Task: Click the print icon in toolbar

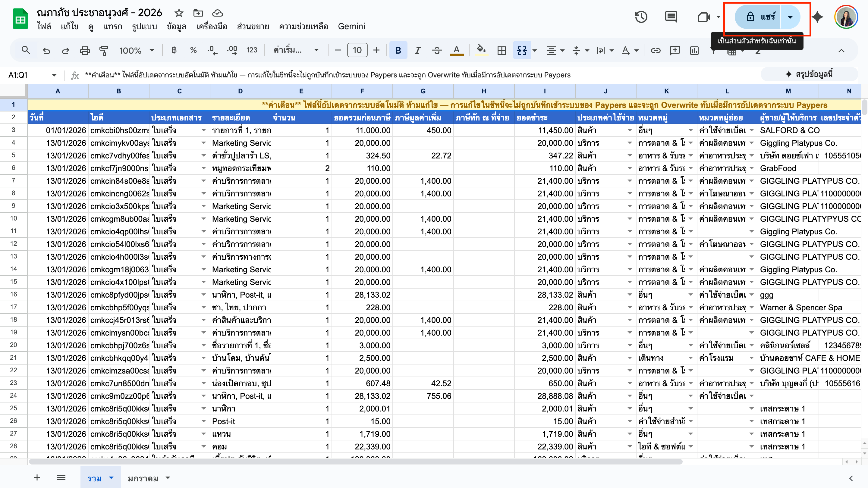Action: pos(85,51)
